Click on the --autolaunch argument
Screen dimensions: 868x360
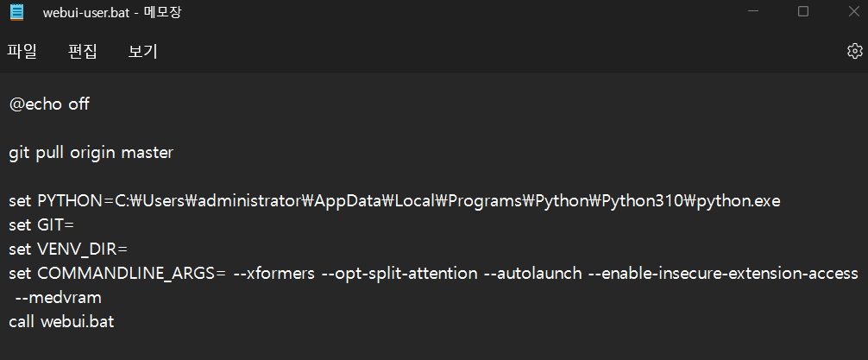(x=533, y=274)
